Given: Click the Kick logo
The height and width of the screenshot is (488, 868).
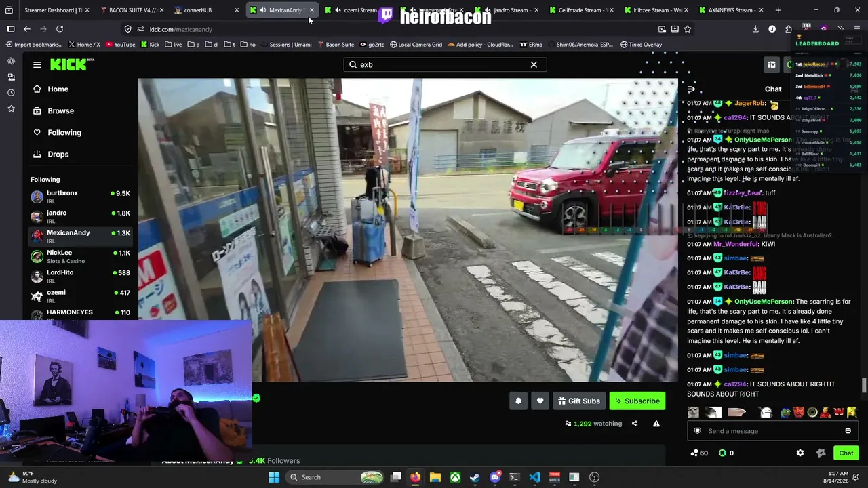Looking at the screenshot, I should pos(72,64).
